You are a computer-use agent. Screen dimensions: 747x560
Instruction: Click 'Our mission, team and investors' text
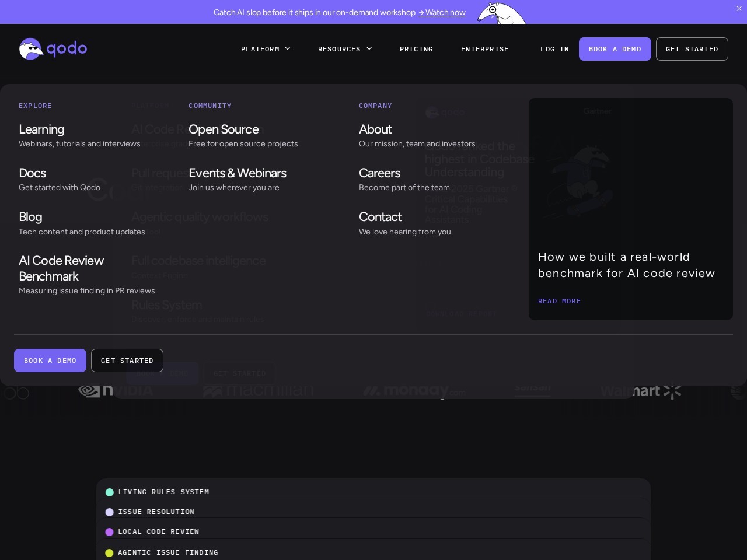coord(417,143)
